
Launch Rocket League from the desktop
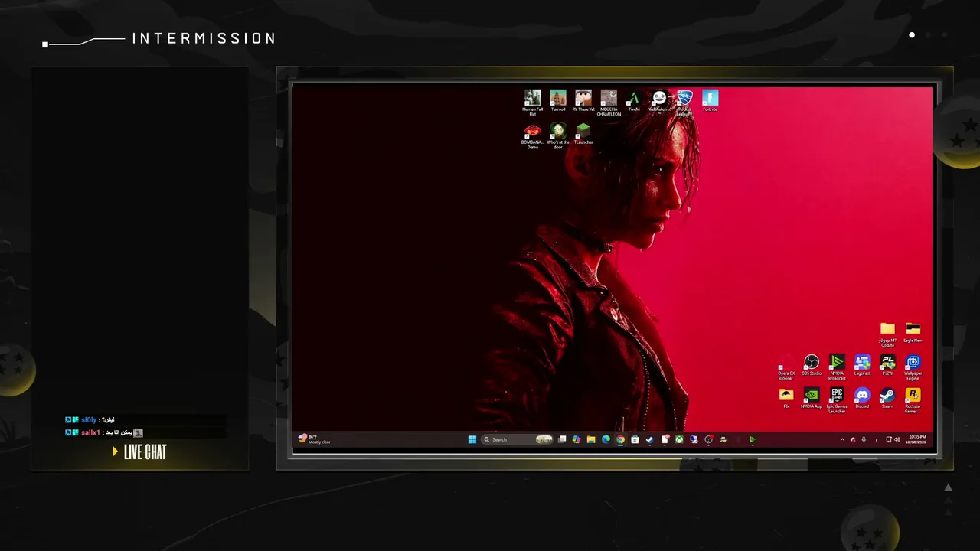(x=684, y=103)
